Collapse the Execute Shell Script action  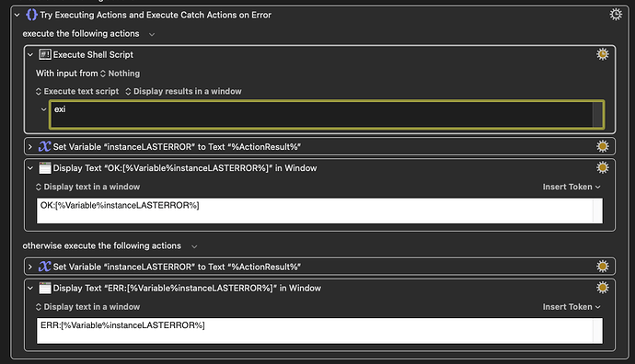[30, 54]
